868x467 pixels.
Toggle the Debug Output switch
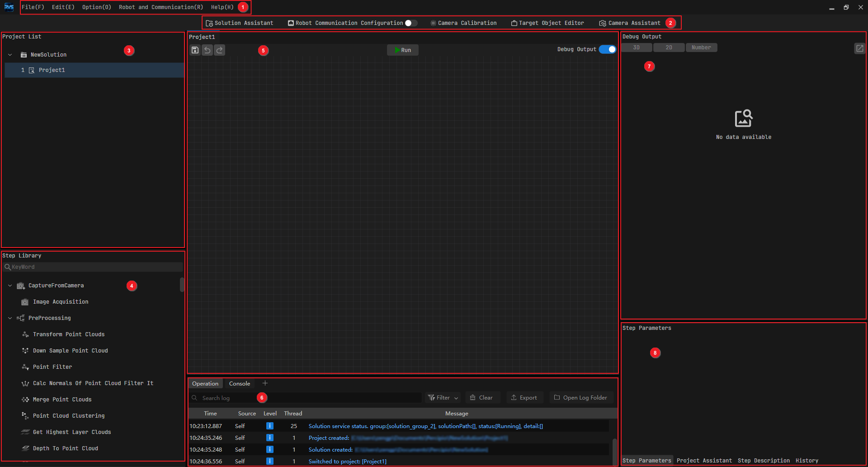(608, 49)
